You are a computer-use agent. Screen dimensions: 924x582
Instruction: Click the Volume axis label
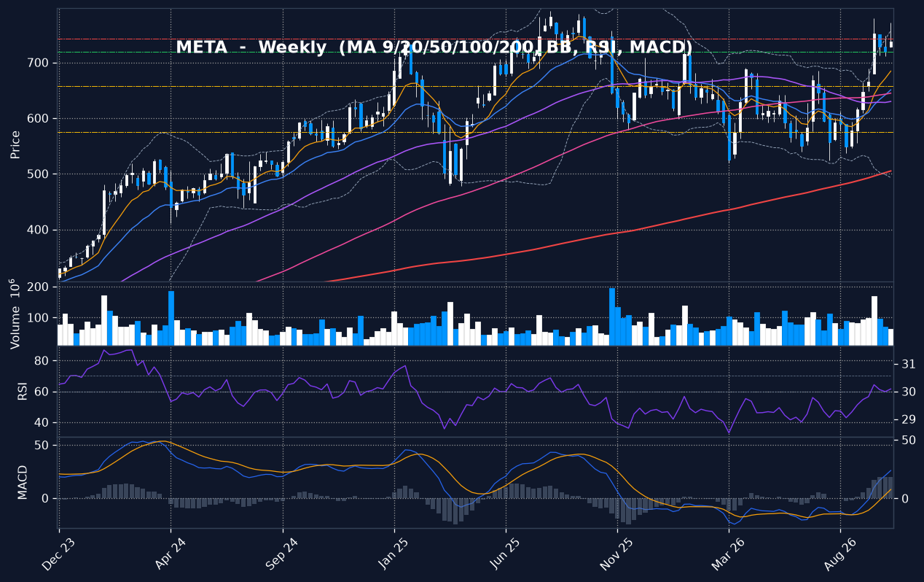tap(14, 314)
